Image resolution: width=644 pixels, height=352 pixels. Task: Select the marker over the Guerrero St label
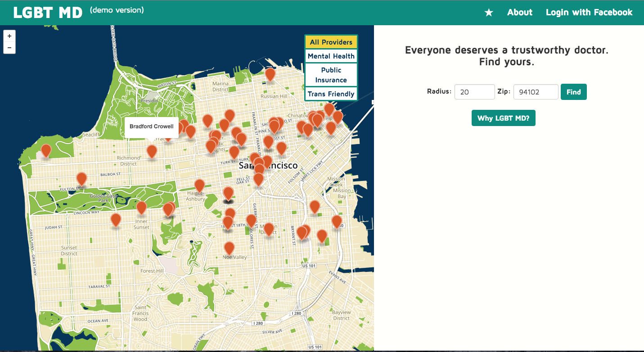(251, 221)
